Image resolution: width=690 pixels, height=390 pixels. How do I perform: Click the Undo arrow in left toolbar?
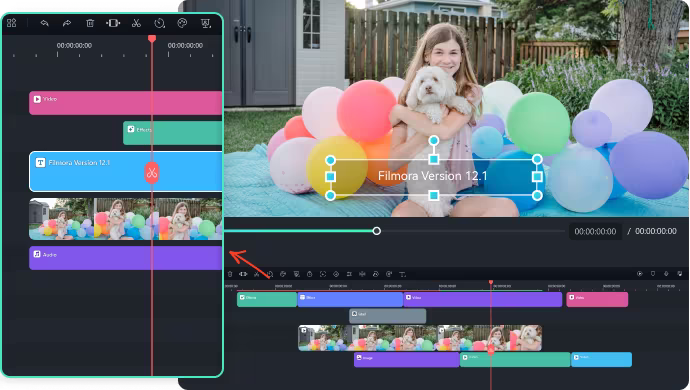(44, 23)
